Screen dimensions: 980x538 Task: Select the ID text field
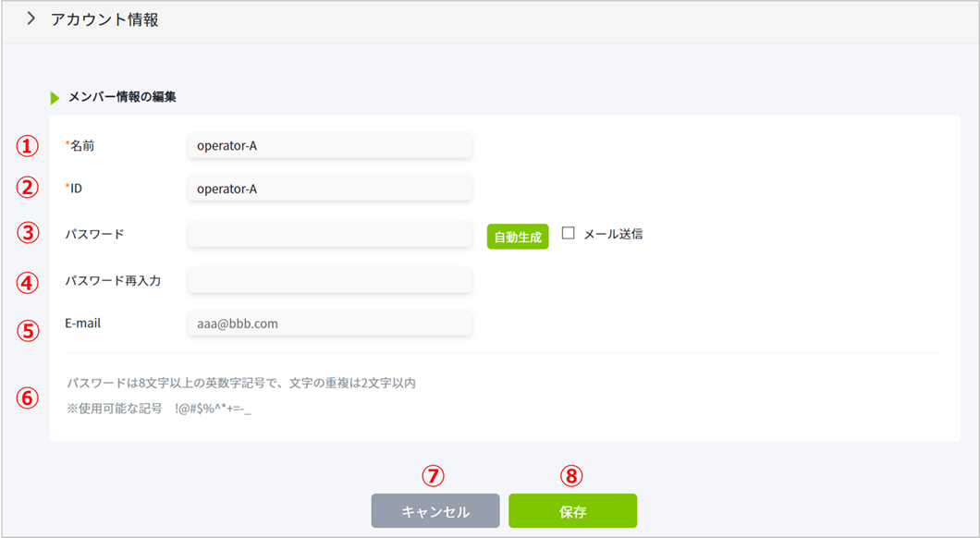click(329, 189)
